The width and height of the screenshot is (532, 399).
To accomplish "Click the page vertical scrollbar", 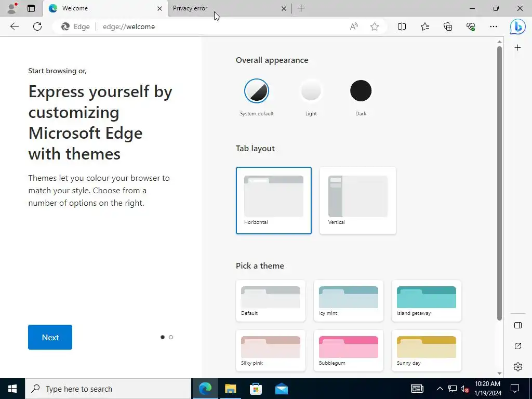I will pyautogui.click(x=499, y=183).
